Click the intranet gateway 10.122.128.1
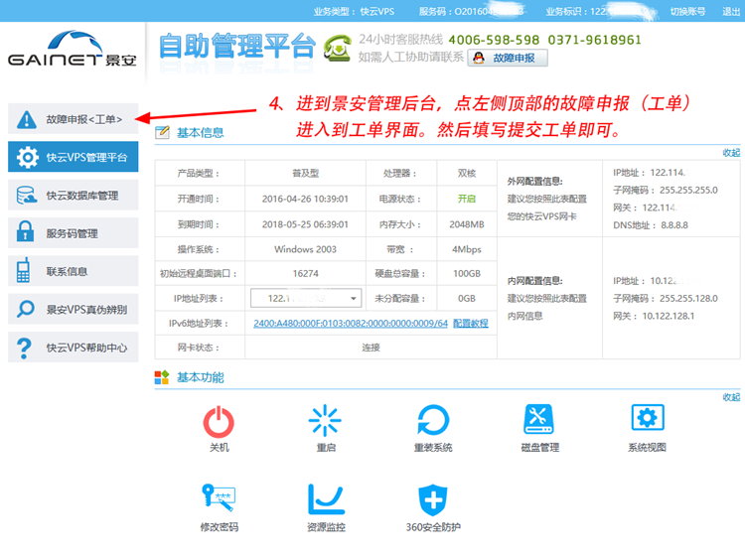Viewport: 745px width, 560px height. tap(669, 316)
